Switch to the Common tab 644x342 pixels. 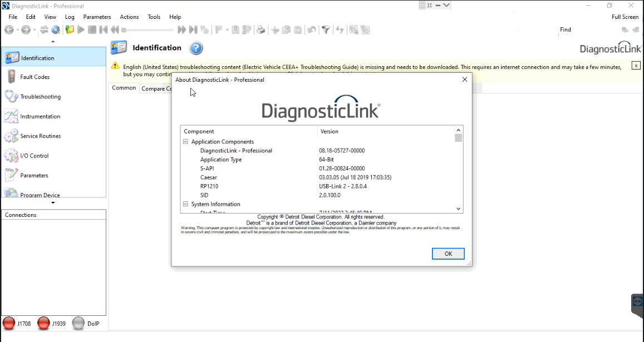[x=124, y=88]
